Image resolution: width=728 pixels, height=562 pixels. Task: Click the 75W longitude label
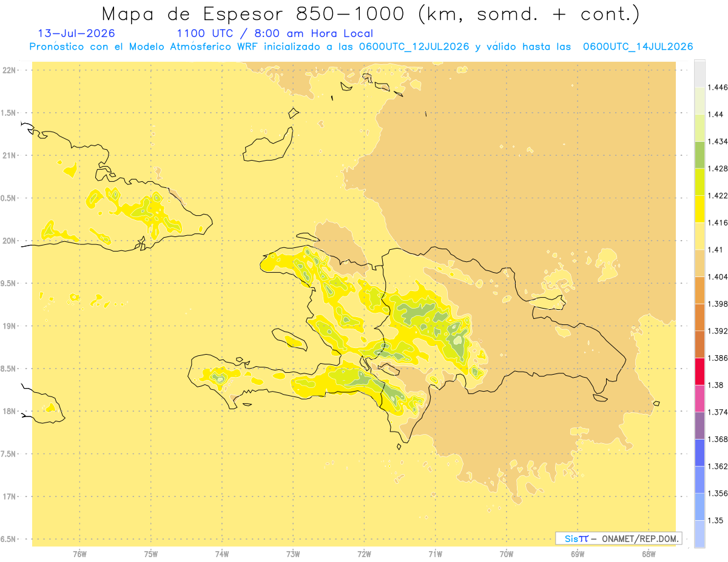coord(151,555)
